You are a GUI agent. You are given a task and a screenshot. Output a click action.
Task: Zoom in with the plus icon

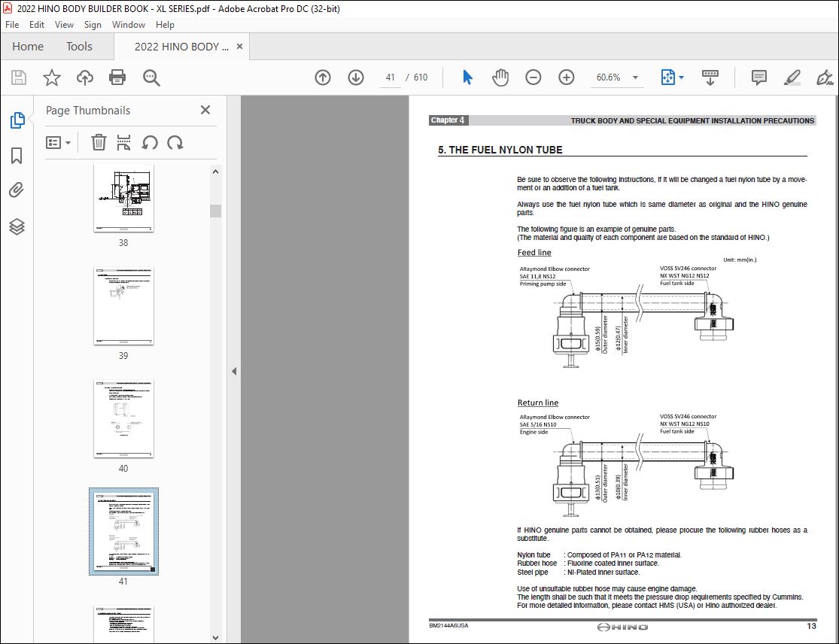(x=566, y=77)
